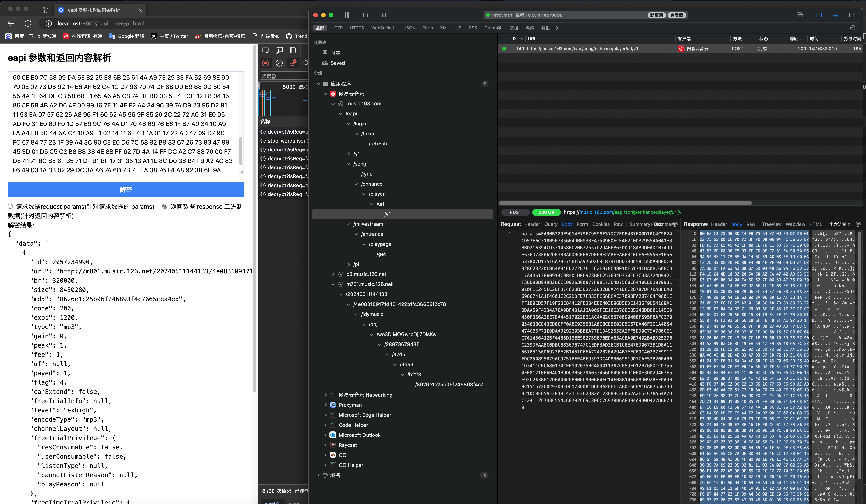Open the Cookies request tab

pos(600,224)
